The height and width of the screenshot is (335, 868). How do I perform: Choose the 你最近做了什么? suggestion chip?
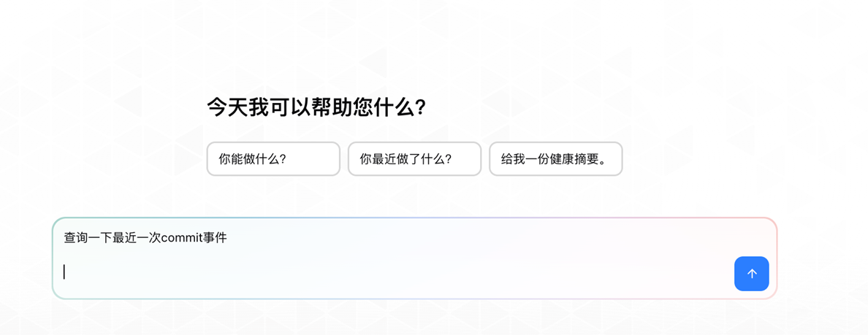tap(414, 158)
